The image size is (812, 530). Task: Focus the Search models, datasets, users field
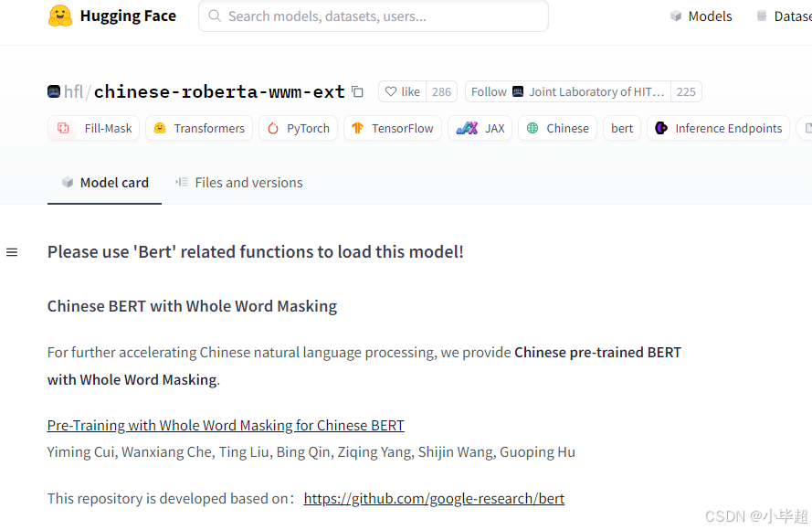pyautogui.click(x=374, y=16)
